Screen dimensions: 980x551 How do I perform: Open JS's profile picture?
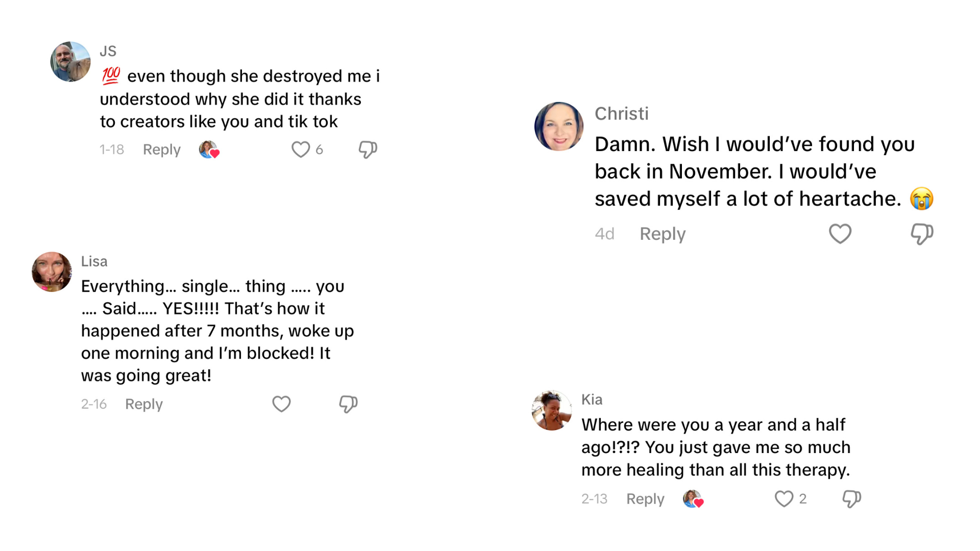pyautogui.click(x=70, y=62)
